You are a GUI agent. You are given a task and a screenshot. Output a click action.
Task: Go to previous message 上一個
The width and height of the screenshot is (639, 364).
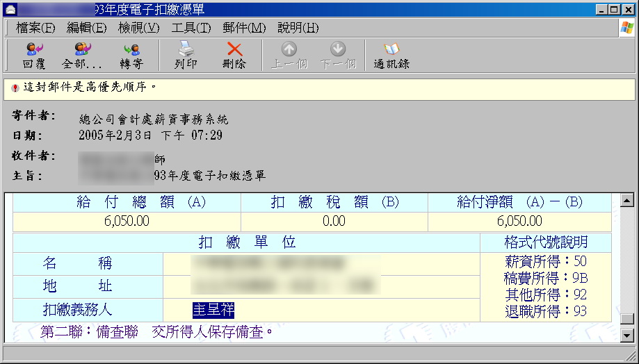(x=289, y=56)
